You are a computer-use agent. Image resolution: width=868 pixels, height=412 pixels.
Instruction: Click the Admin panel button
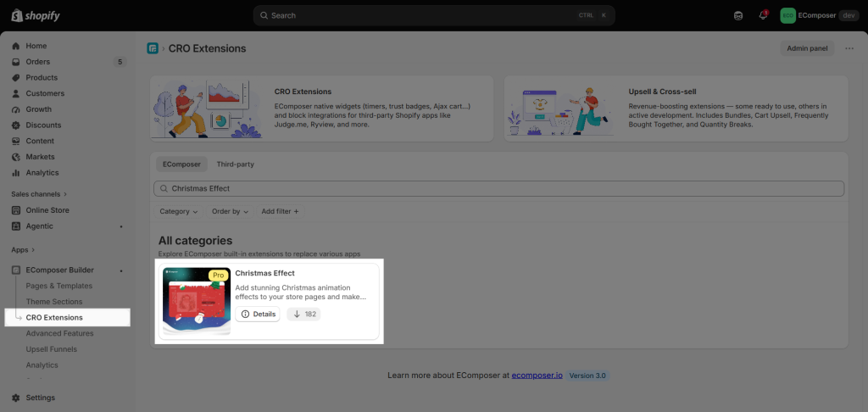[807, 48]
